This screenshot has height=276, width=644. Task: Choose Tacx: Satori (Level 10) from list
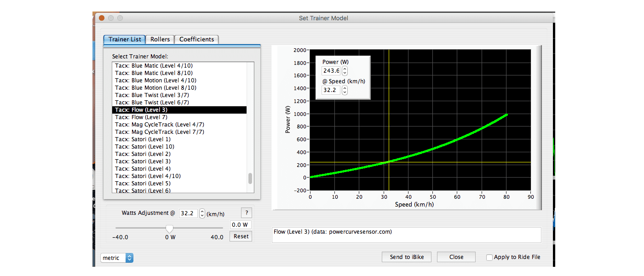(144, 147)
